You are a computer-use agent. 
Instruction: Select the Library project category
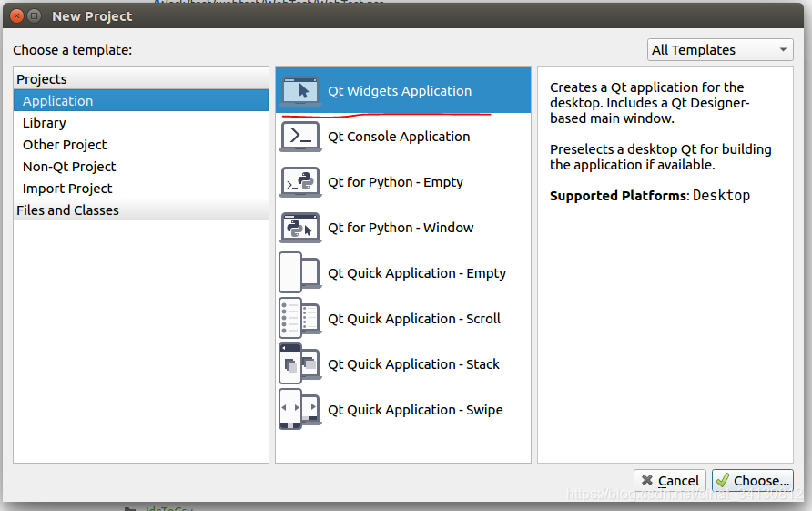click(141, 123)
